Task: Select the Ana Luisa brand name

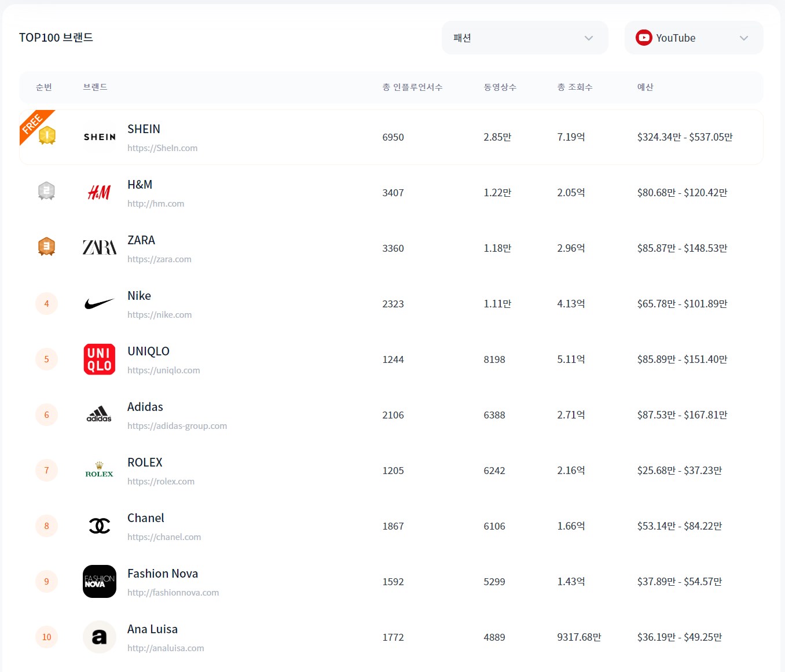Action: (152, 629)
